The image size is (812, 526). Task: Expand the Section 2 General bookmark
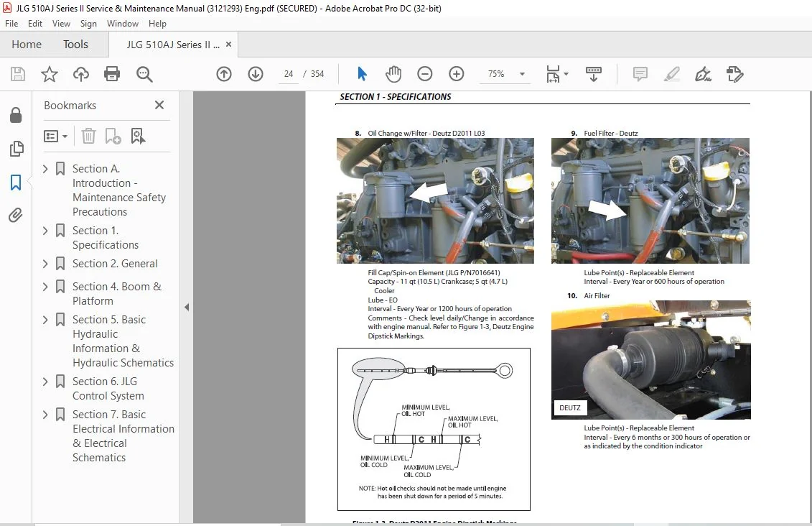pos(45,264)
